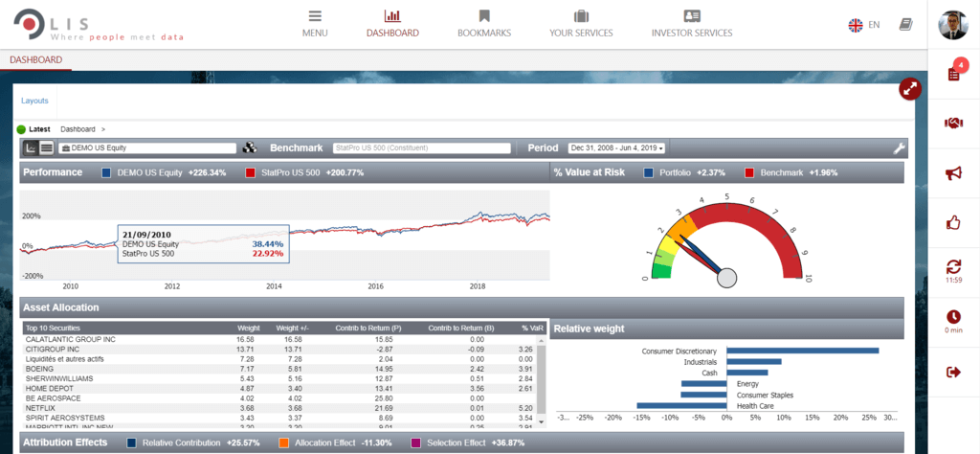This screenshot has height=454, width=980.
Task: Click table scrollbar up arrow
Action: 542,340
